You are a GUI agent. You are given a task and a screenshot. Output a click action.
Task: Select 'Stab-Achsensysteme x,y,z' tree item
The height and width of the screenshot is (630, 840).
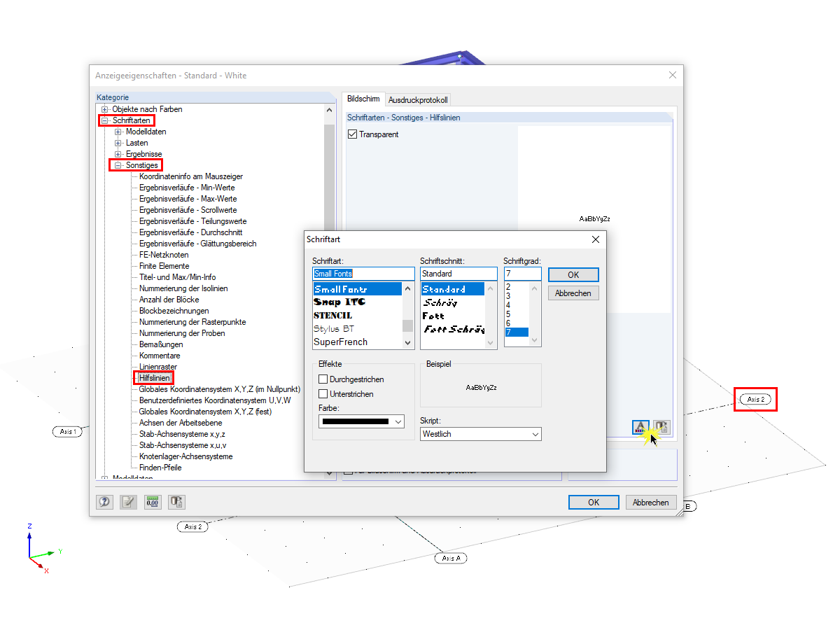[x=182, y=434]
